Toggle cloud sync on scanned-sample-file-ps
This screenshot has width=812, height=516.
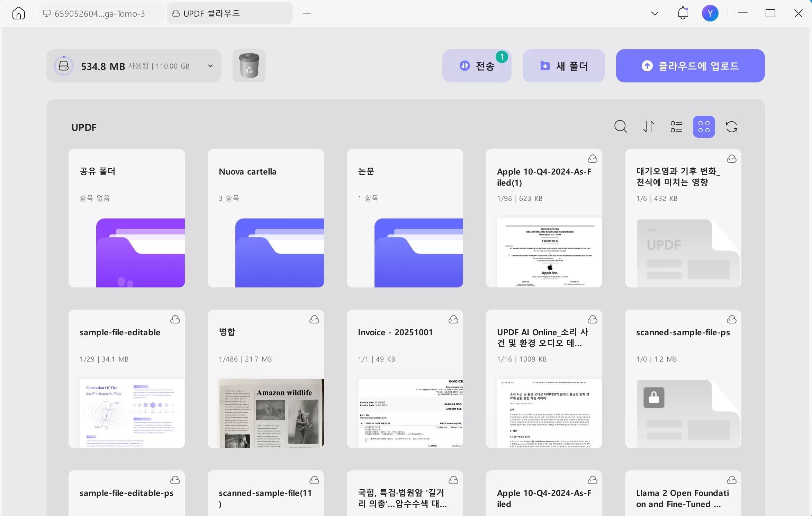(x=732, y=319)
